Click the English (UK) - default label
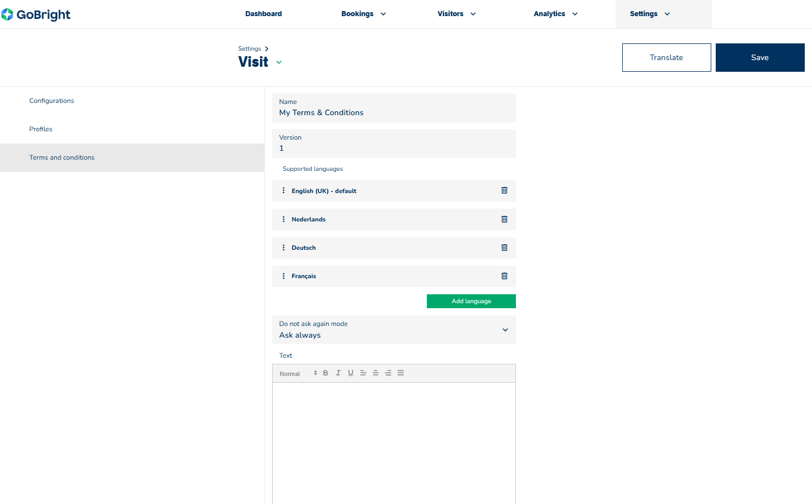 (324, 191)
